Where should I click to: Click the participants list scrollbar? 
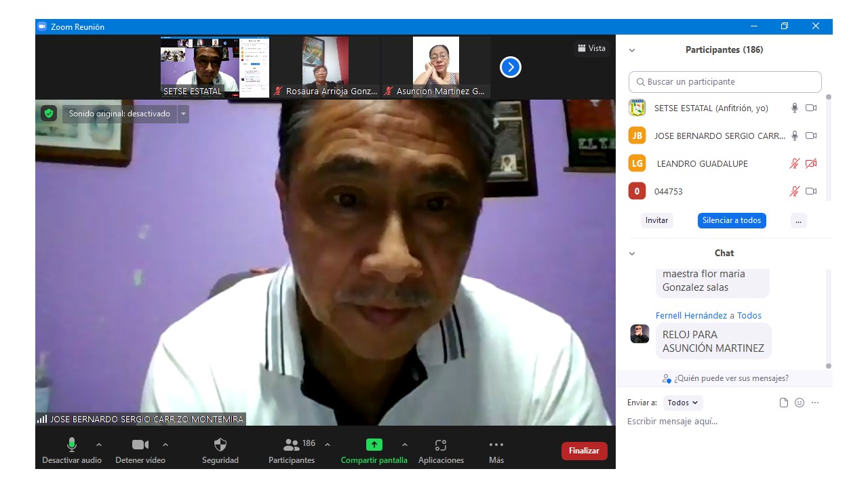[828, 147]
